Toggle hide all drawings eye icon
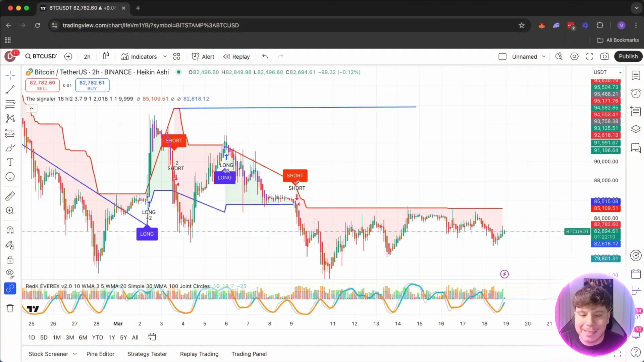644x362 pixels. (10, 274)
